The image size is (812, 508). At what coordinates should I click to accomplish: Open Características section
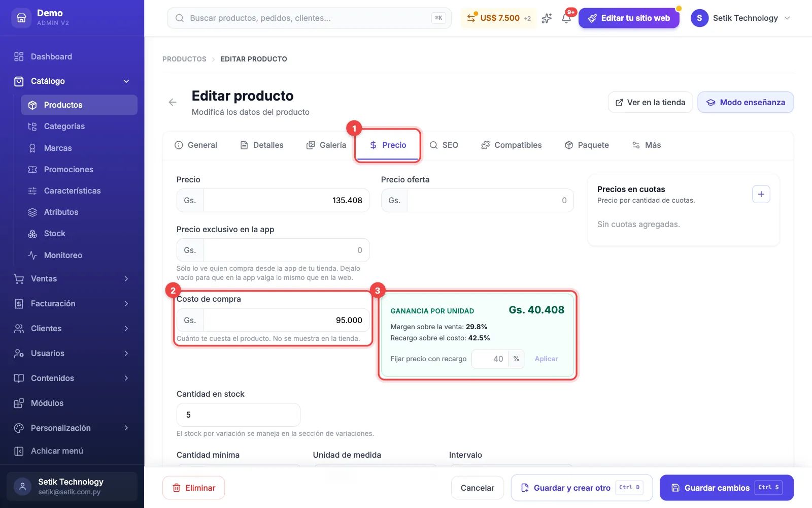(79, 190)
